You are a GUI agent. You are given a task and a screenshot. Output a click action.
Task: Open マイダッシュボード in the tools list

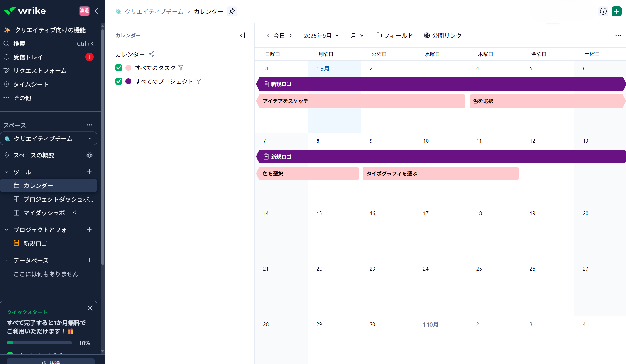pyautogui.click(x=50, y=213)
